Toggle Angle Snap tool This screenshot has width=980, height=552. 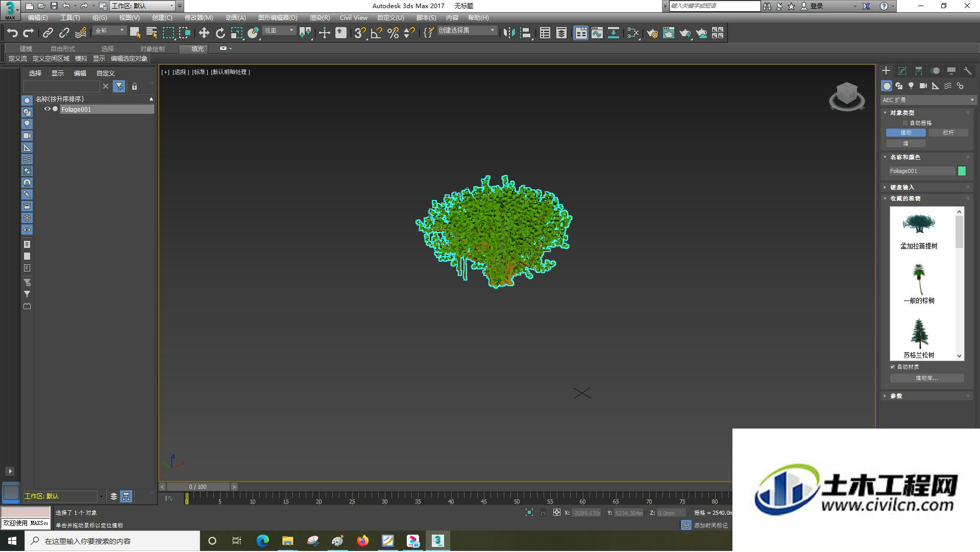click(x=377, y=33)
